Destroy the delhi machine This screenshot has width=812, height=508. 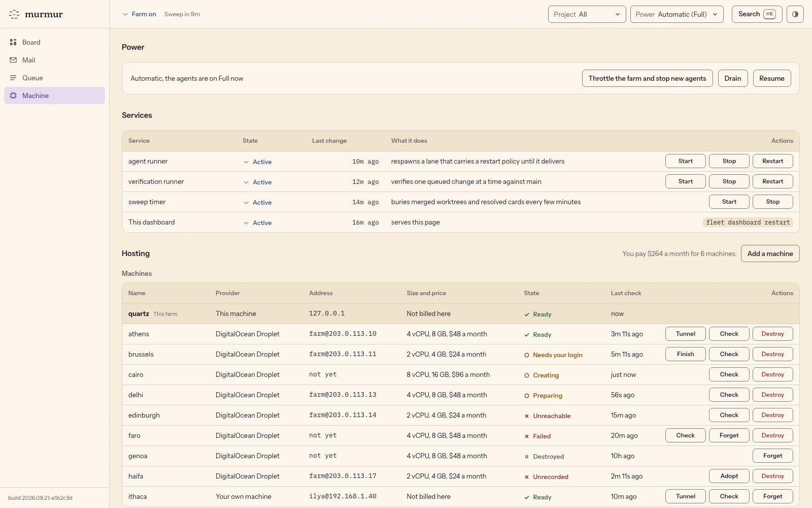tap(773, 395)
